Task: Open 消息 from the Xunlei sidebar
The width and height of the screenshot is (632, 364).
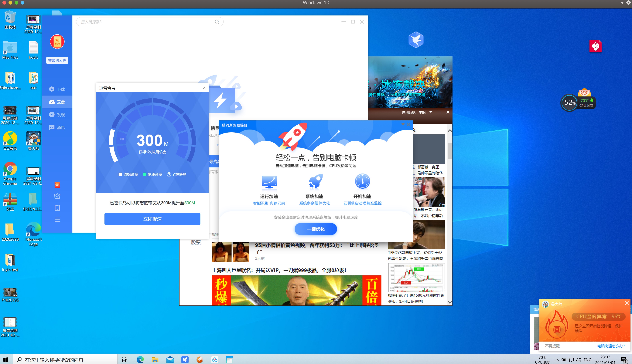Action: 57,128
